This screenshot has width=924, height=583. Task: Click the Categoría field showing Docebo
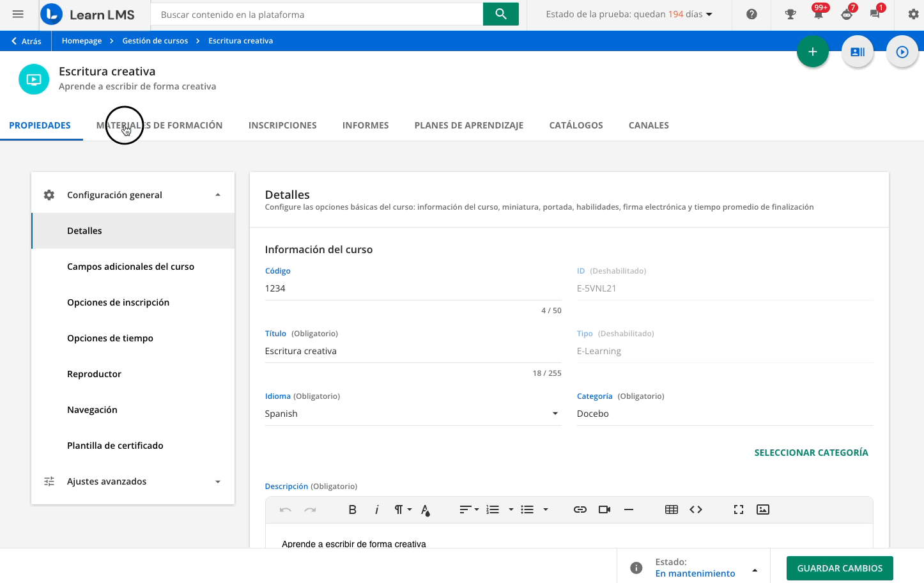[725, 414]
